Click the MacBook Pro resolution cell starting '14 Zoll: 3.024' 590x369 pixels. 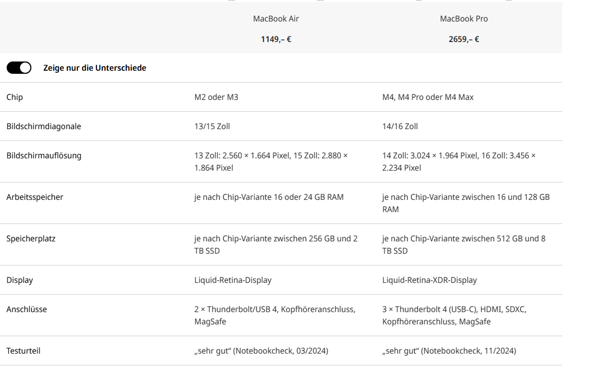pos(459,162)
